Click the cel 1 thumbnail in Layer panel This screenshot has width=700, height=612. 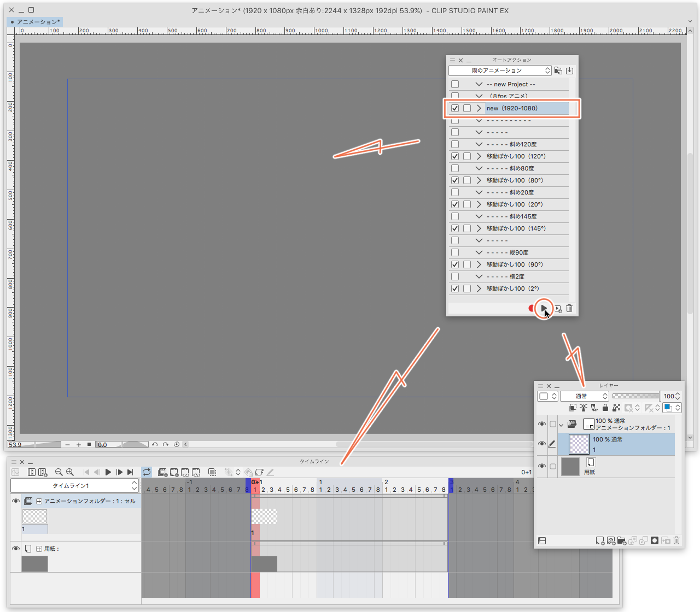pyautogui.click(x=579, y=444)
